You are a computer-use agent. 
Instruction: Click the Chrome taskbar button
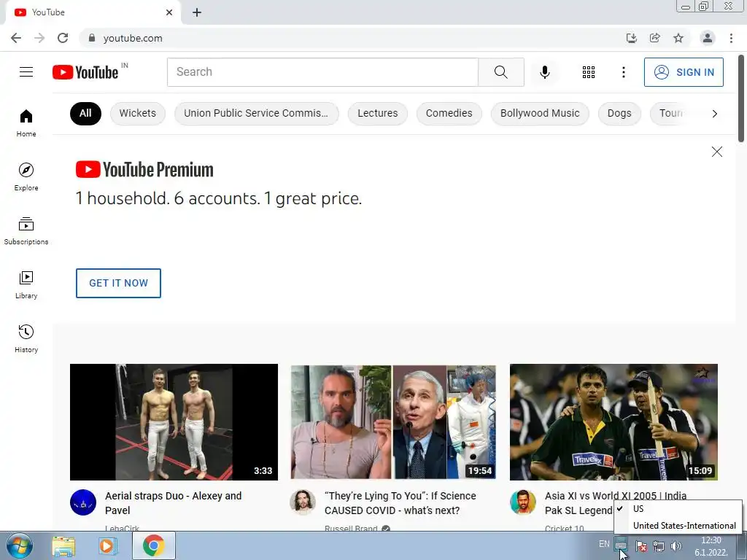pyautogui.click(x=153, y=545)
